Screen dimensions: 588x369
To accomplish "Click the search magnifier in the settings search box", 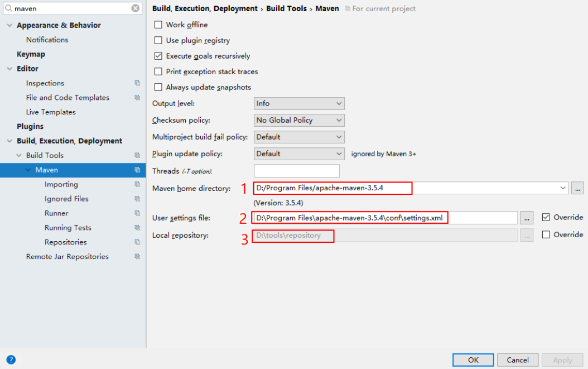I will [x=9, y=8].
